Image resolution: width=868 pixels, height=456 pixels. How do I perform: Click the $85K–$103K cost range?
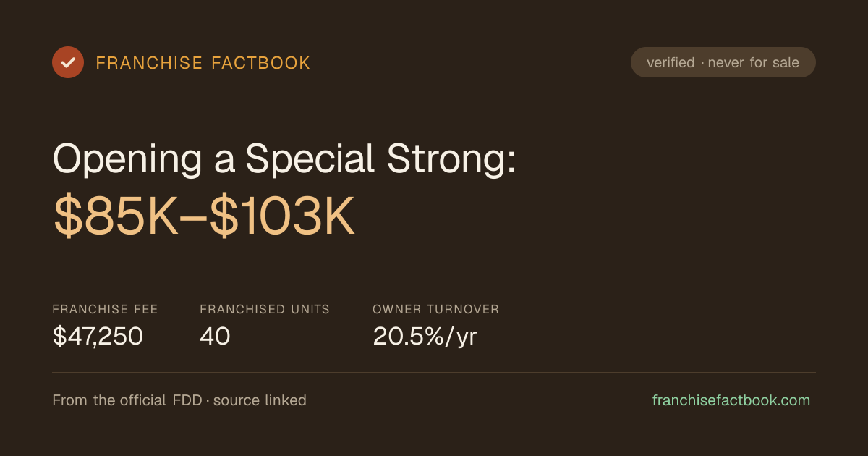tap(204, 216)
